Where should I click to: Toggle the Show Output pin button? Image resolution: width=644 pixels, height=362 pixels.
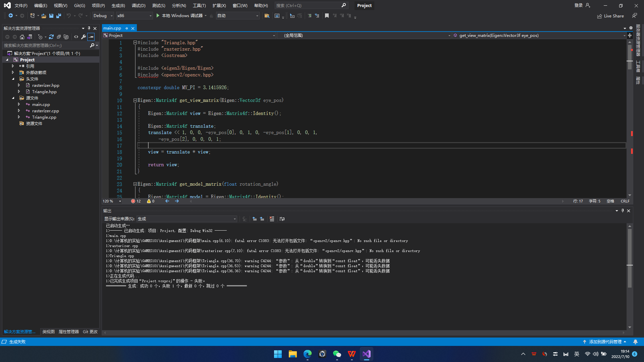[x=623, y=210]
